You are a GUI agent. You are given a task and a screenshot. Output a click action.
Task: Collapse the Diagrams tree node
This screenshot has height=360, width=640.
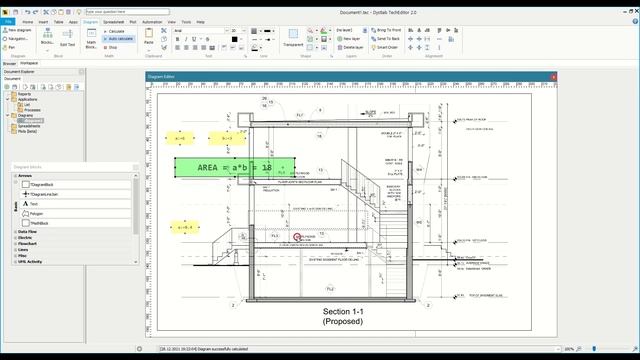[7, 116]
